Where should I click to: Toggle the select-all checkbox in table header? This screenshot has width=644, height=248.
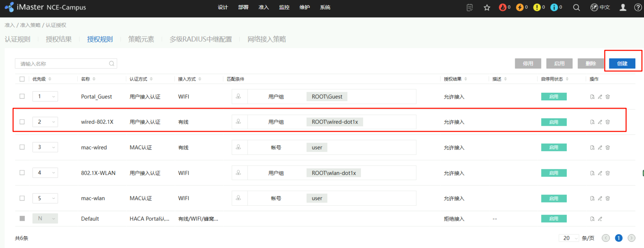pos(22,79)
